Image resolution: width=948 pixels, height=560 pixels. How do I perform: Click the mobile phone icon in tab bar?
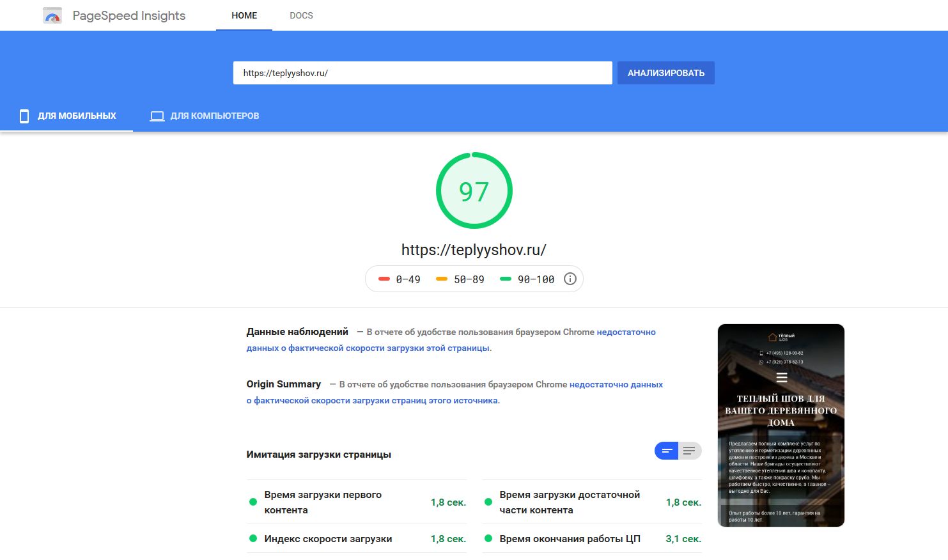(x=24, y=116)
